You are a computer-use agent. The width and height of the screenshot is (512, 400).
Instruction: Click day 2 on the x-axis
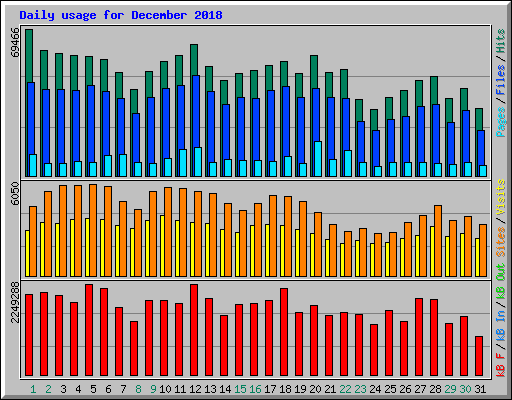48,389
